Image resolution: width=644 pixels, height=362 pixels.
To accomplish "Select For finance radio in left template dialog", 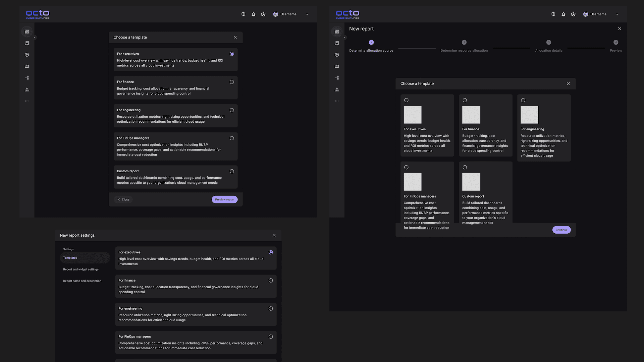I will tap(232, 82).
